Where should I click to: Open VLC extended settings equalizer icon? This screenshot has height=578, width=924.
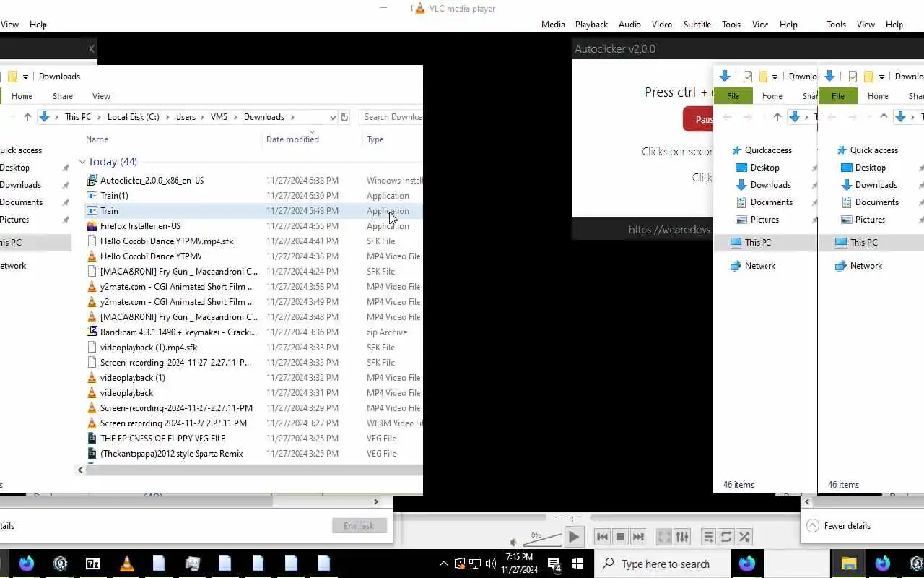point(682,537)
